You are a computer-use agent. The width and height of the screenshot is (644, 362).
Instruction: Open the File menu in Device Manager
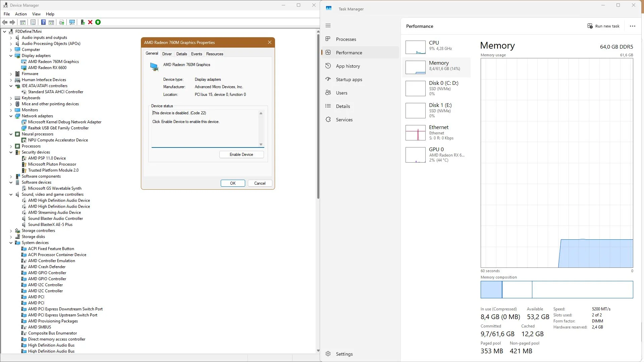coord(7,14)
